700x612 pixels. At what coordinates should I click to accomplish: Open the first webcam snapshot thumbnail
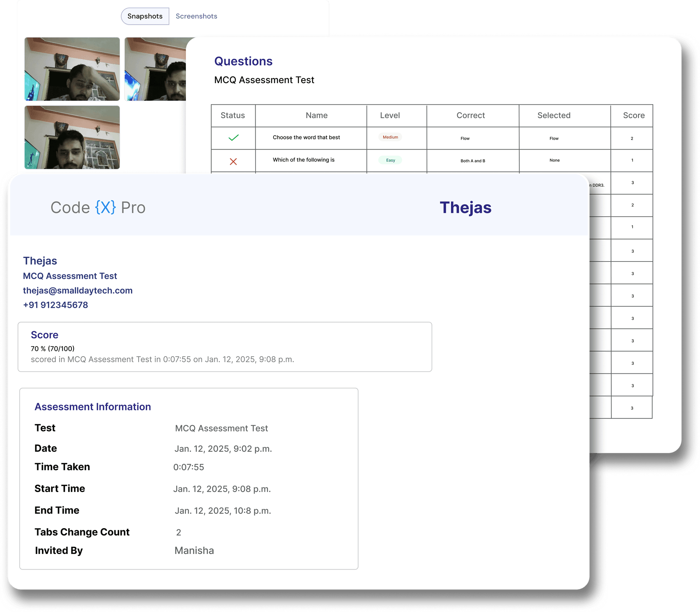click(x=72, y=69)
